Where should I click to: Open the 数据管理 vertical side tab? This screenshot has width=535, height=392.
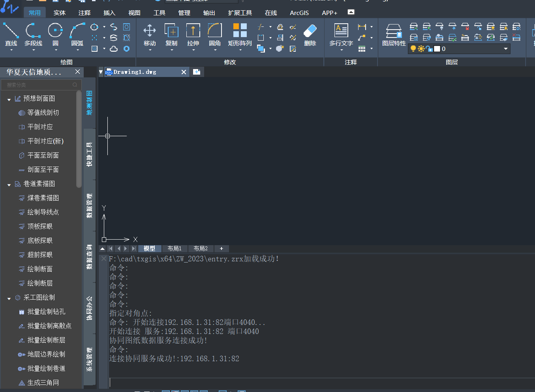click(90, 206)
